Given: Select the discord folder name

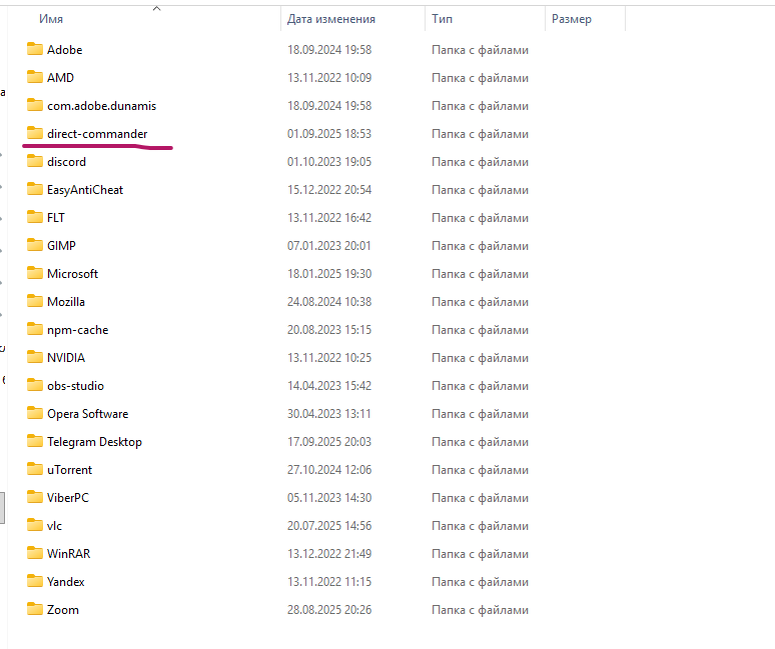Looking at the screenshot, I should coord(66,162).
